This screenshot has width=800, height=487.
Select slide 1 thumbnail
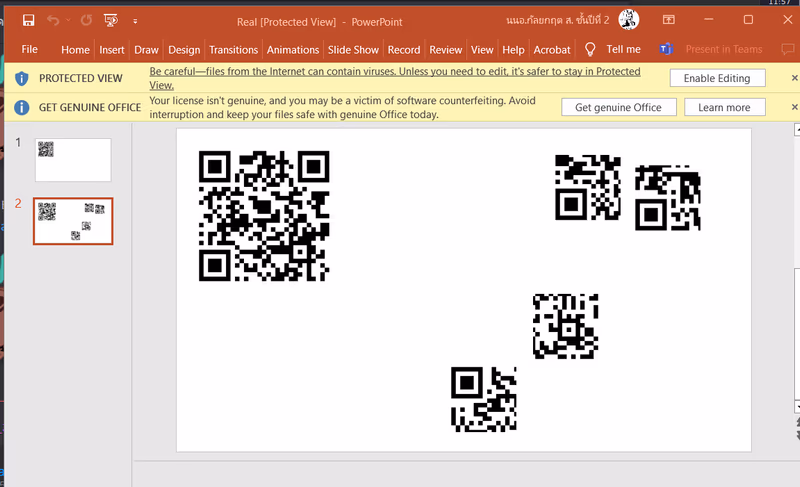[73, 160]
